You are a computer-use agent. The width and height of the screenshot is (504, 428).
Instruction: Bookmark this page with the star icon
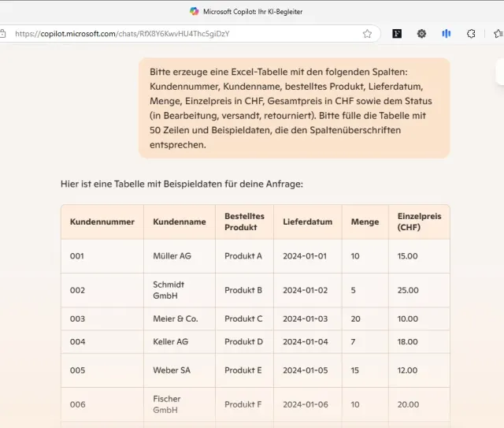point(367,34)
